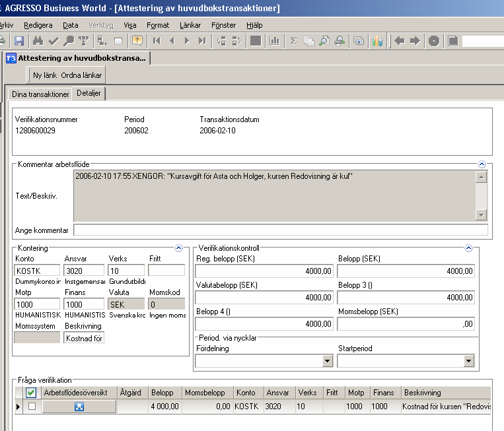Image resolution: width=504 pixels, height=431 pixels.
Task: Click the Motp field containing 1000
Action: (x=37, y=304)
